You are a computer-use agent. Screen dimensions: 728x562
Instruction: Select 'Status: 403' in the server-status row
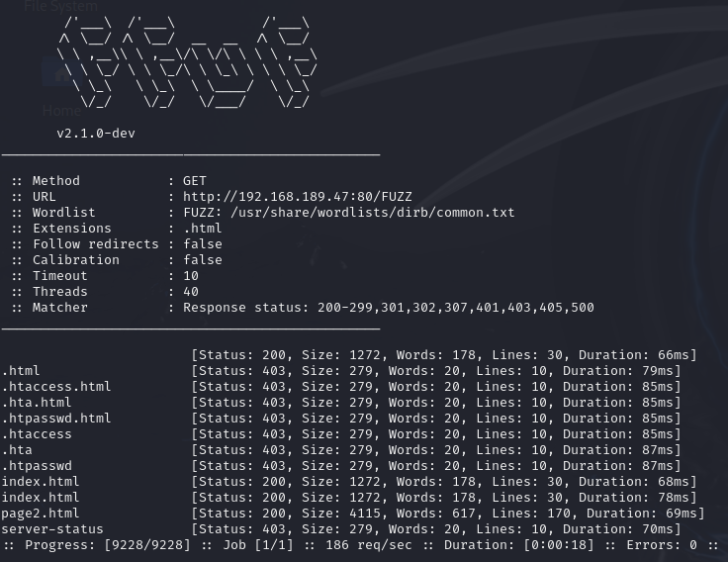(242, 529)
